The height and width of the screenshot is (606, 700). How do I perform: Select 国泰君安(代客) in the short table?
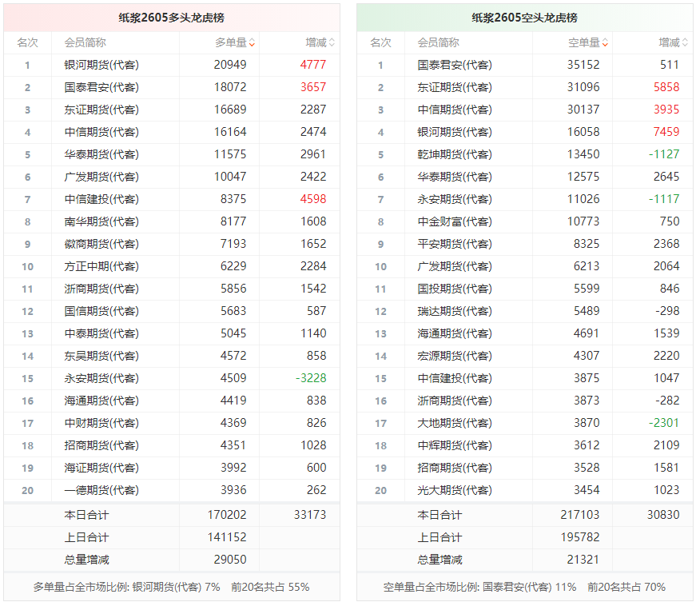click(x=455, y=66)
